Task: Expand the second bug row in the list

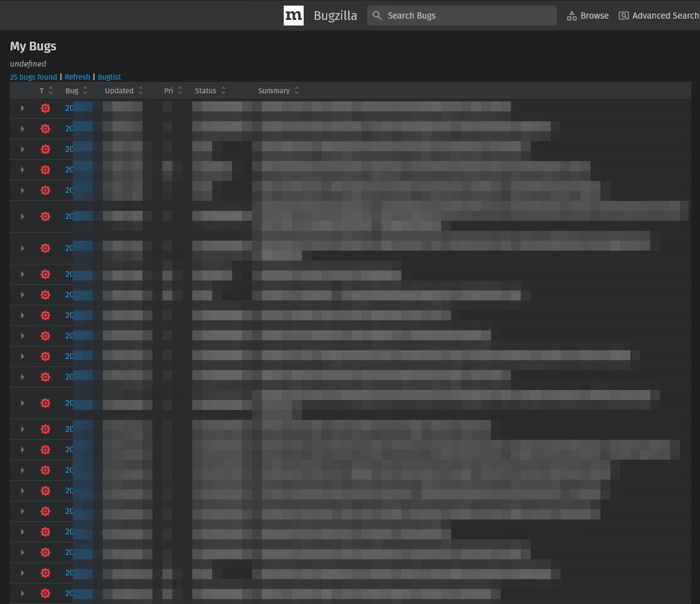Action: (x=22, y=129)
